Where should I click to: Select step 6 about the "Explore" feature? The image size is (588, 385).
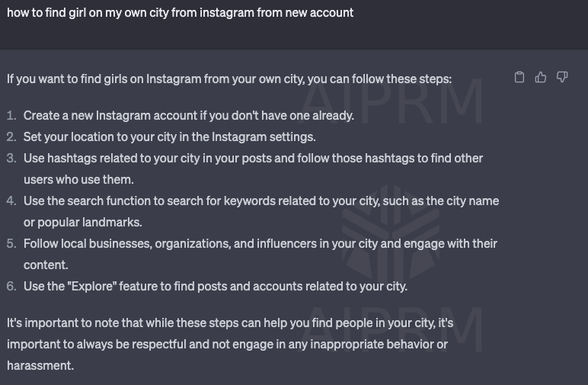(x=216, y=287)
